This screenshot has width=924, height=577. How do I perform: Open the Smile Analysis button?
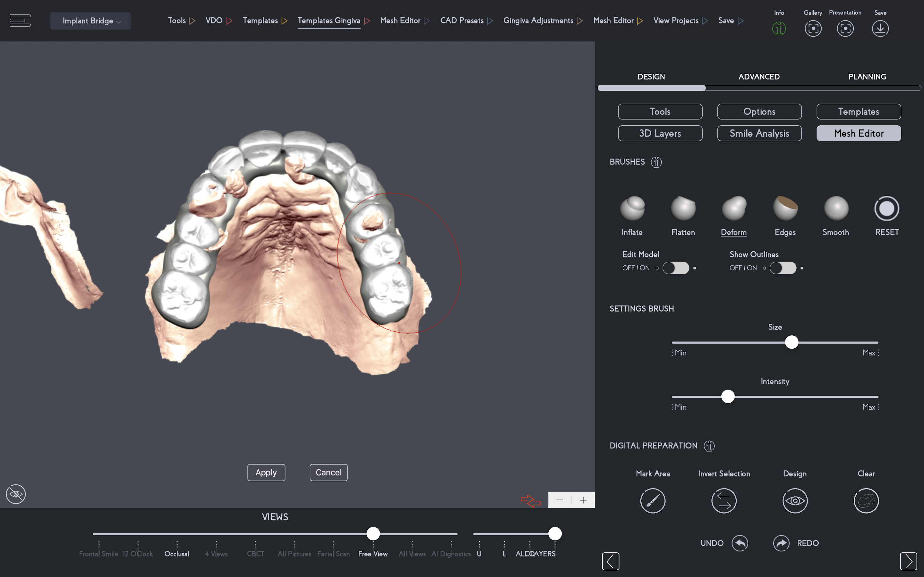click(759, 133)
